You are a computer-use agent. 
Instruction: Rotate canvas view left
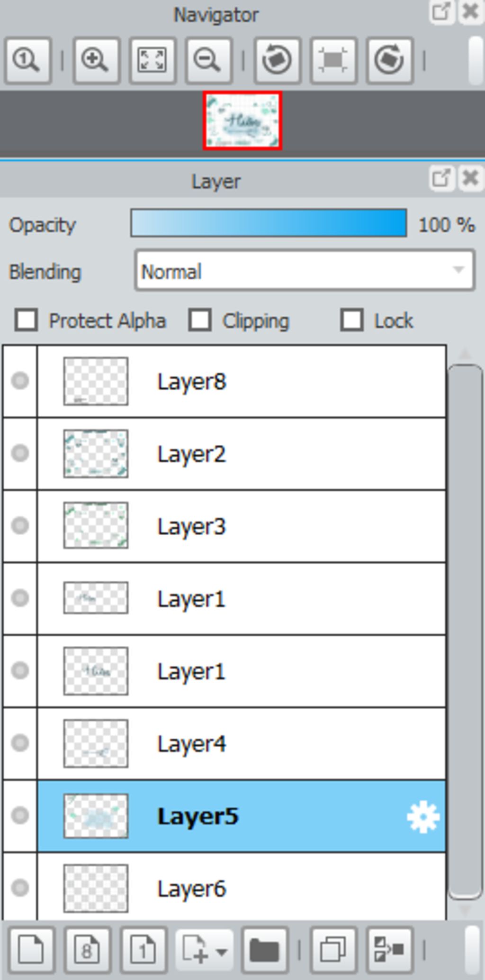pyautogui.click(x=277, y=60)
